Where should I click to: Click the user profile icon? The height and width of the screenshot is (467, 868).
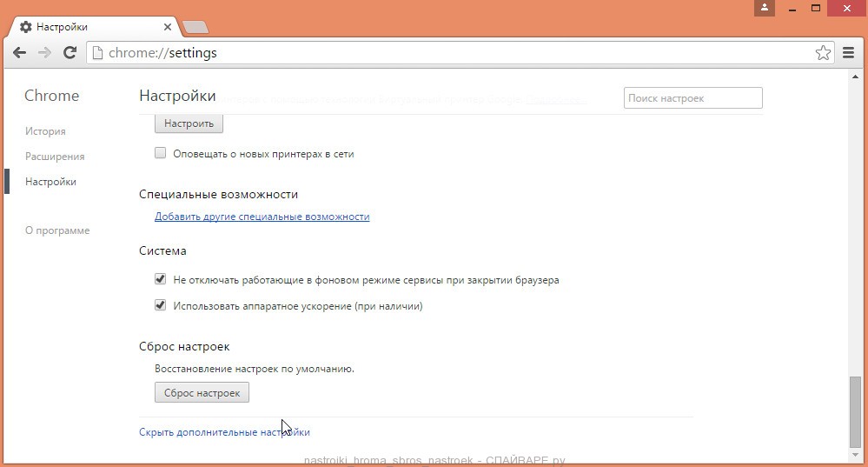coord(765,8)
